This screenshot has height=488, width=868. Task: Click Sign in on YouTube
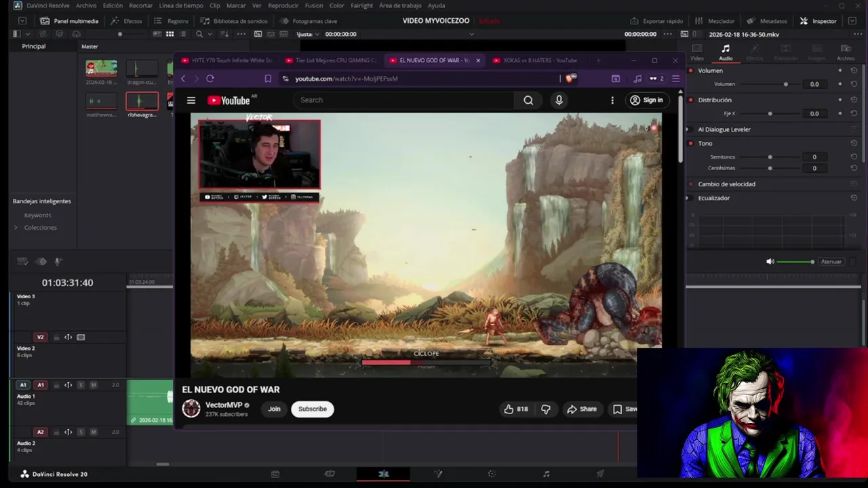click(x=646, y=100)
